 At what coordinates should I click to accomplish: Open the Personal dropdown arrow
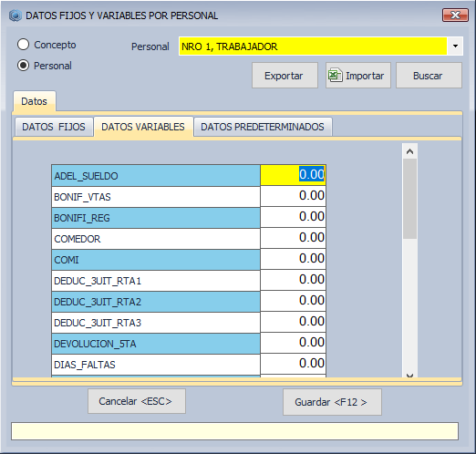455,46
